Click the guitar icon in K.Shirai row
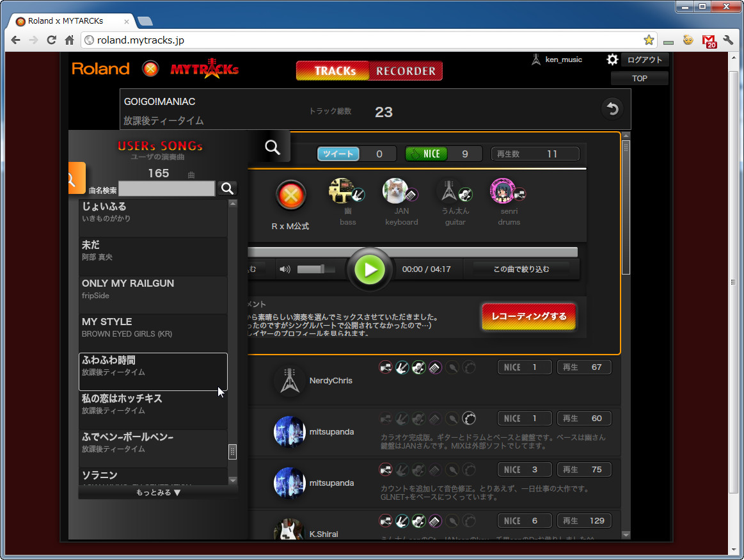The height and width of the screenshot is (560, 744). pos(419,521)
